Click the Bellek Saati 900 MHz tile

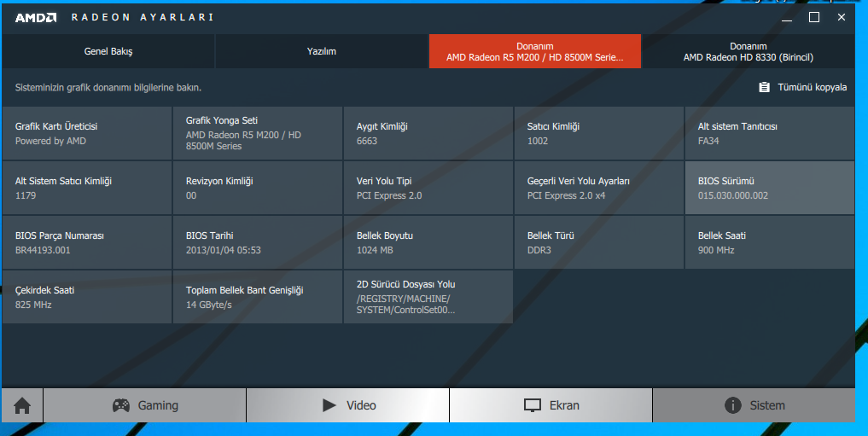(770, 242)
